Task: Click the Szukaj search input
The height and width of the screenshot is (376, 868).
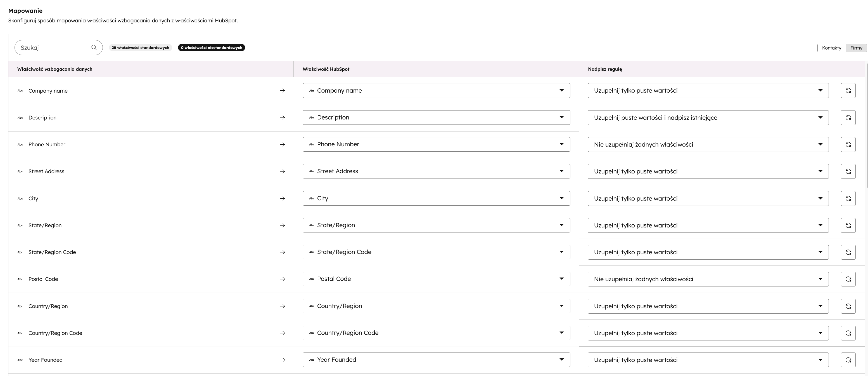Action: click(54, 48)
